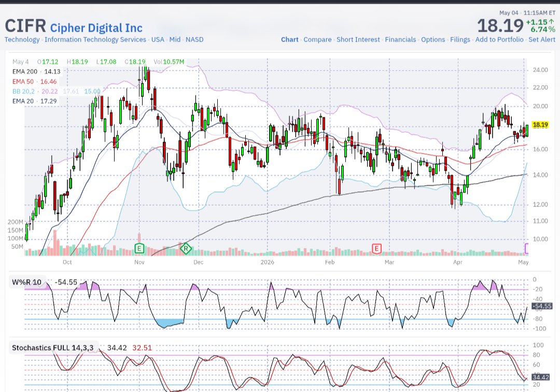
Task: Click the Dec label on time axis
Action: click(198, 262)
